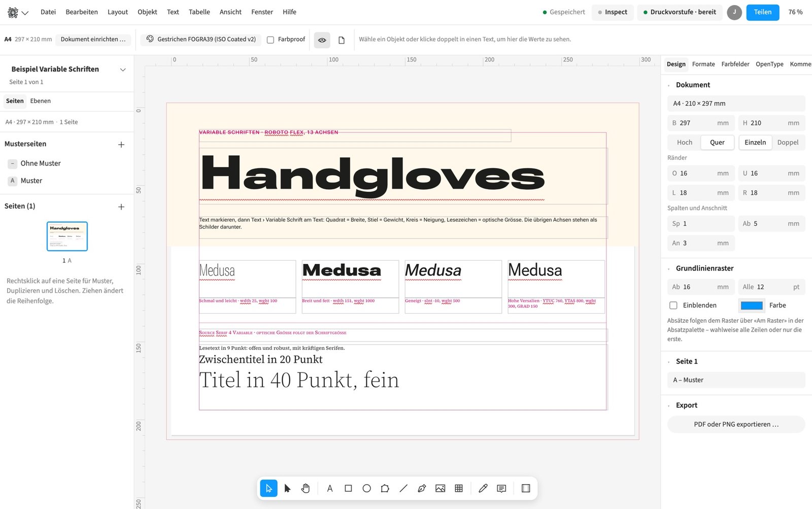
Task: Select the Pen tool
Action: [422, 488]
